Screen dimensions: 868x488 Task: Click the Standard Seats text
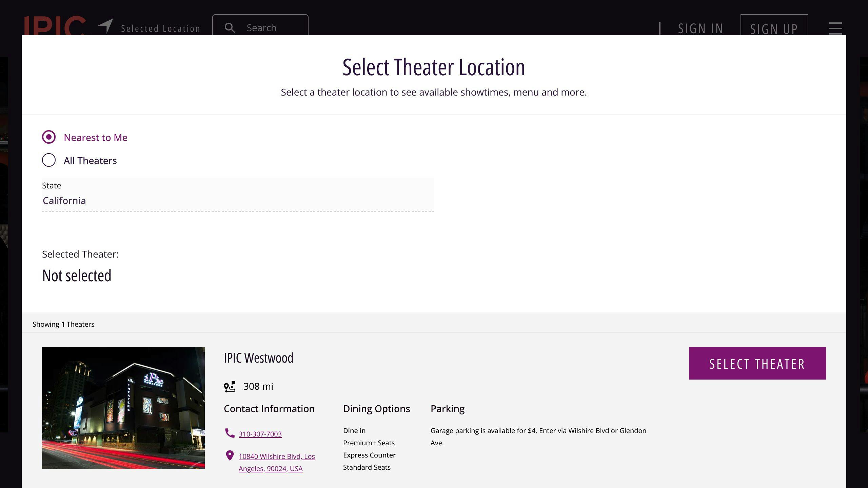[367, 467]
